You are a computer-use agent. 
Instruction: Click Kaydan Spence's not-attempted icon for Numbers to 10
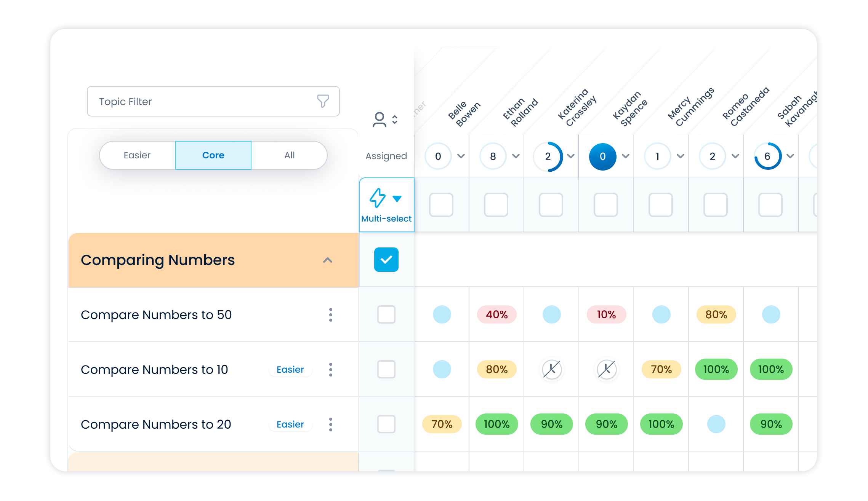[x=606, y=369]
